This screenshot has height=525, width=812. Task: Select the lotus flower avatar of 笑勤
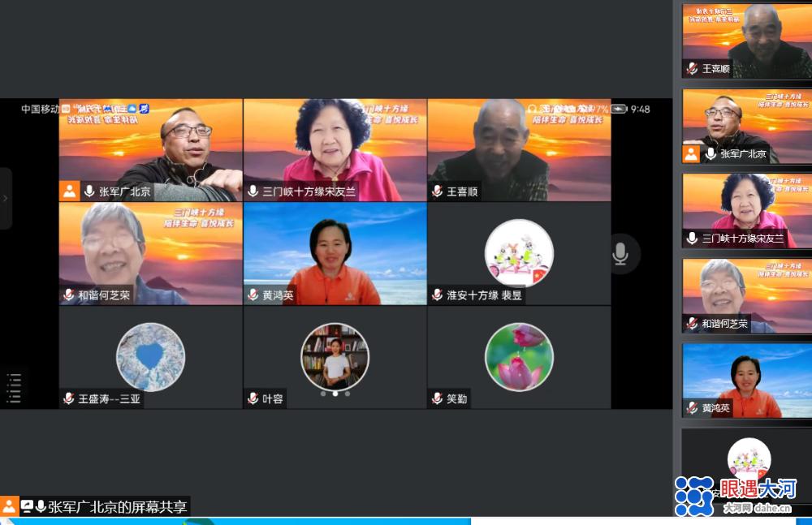[x=519, y=357]
